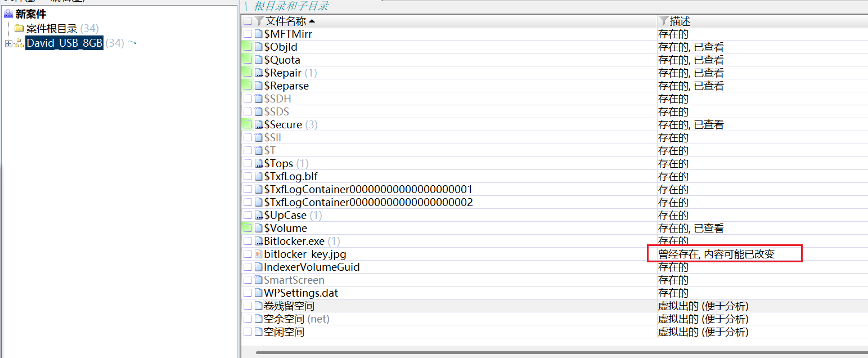868x358 pixels.
Task: Select the $TxfLog.blf file entry
Action: 291,177
